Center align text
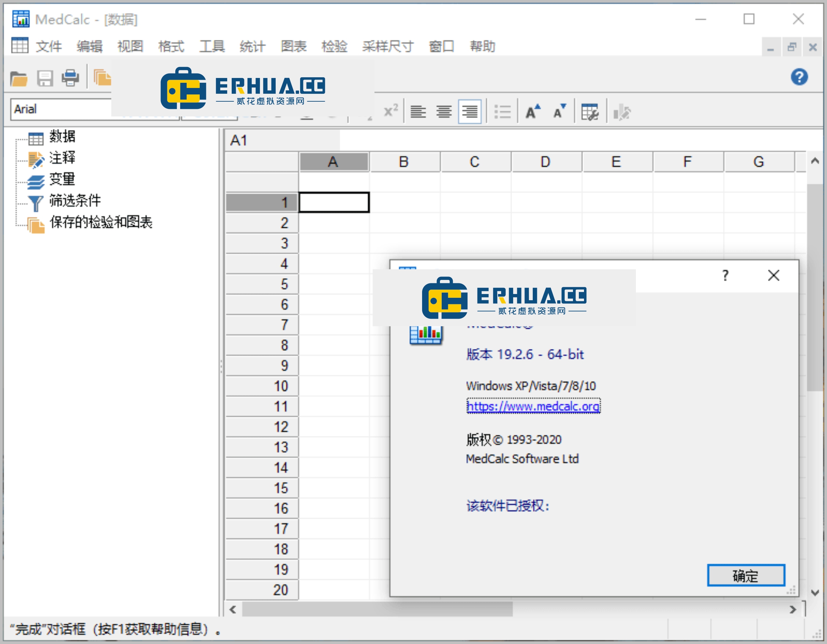This screenshot has height=644, width=827. pos(443,112)
